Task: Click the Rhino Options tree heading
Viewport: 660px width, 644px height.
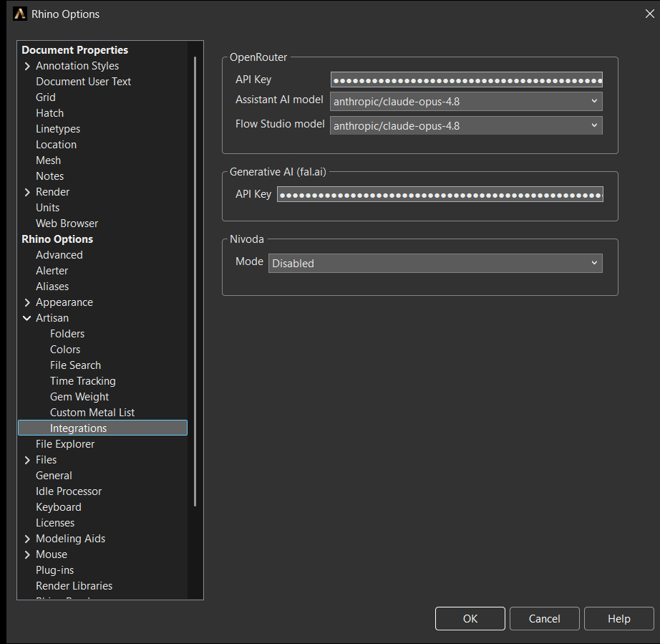Action: pos(57,239)
